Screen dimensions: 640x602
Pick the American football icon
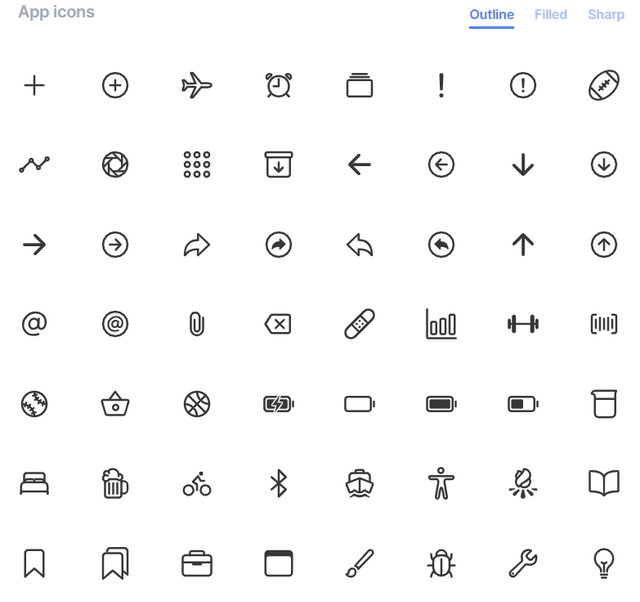coord(604,85)
